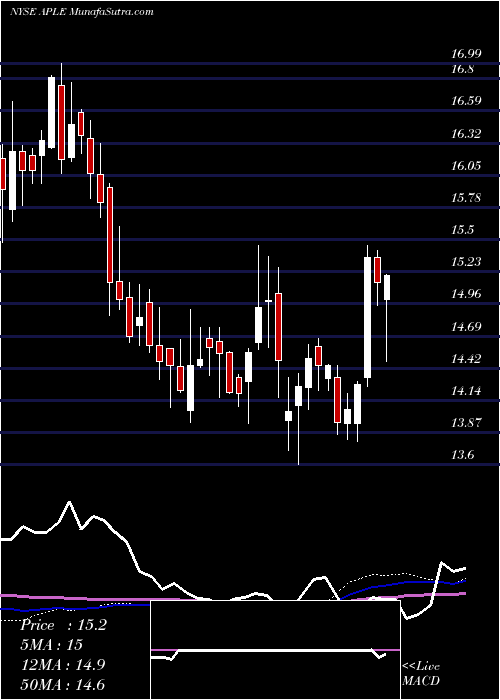Click the 14.69 price axis label
Viewport: 500px width, 700px height.
[466, 326]
